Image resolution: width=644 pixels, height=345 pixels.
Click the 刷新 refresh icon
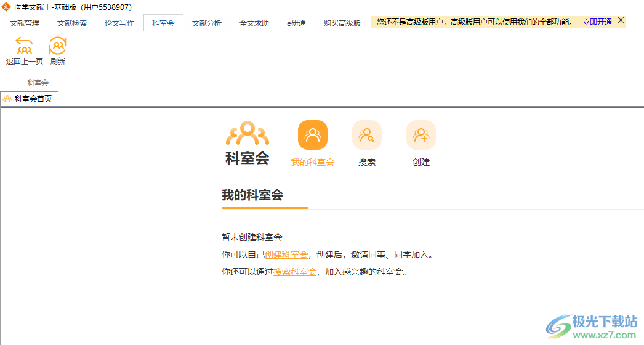pos(57,46)
